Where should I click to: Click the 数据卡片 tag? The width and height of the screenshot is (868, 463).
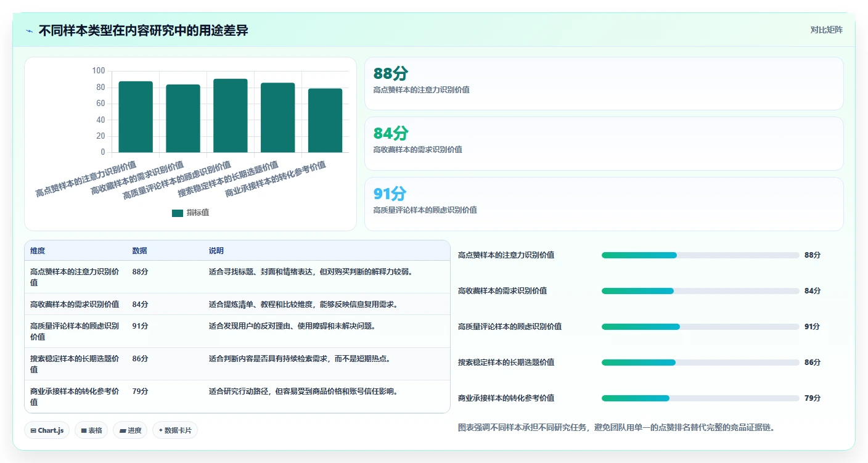pyautogui.click(x=175, y=430)
